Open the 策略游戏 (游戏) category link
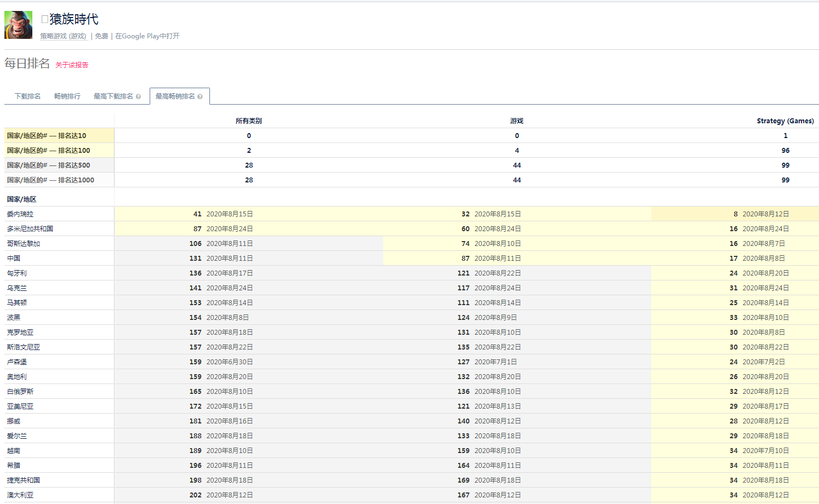Screen dimensions: 819x504 coord(63,36)
